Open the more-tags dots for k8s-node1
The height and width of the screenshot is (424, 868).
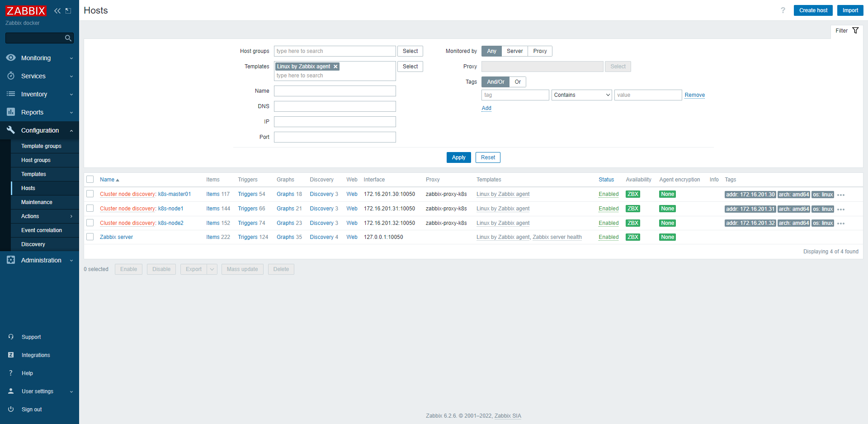841,210
